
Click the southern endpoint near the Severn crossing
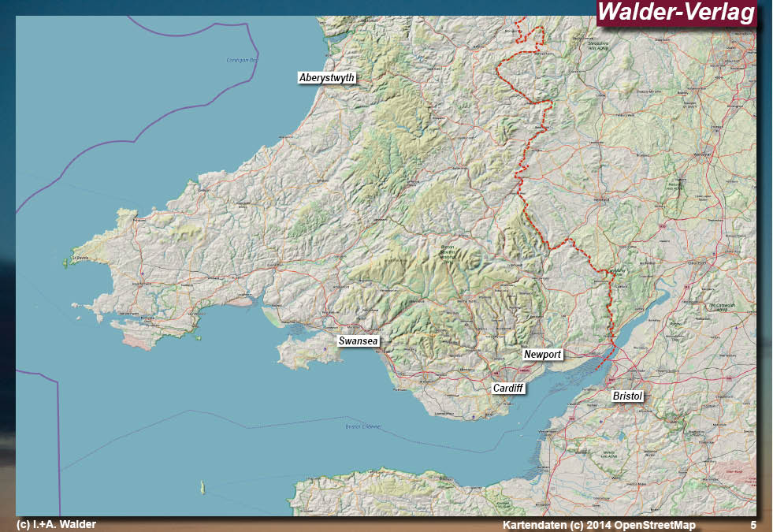pyautogui.click(x=596, y=369)
